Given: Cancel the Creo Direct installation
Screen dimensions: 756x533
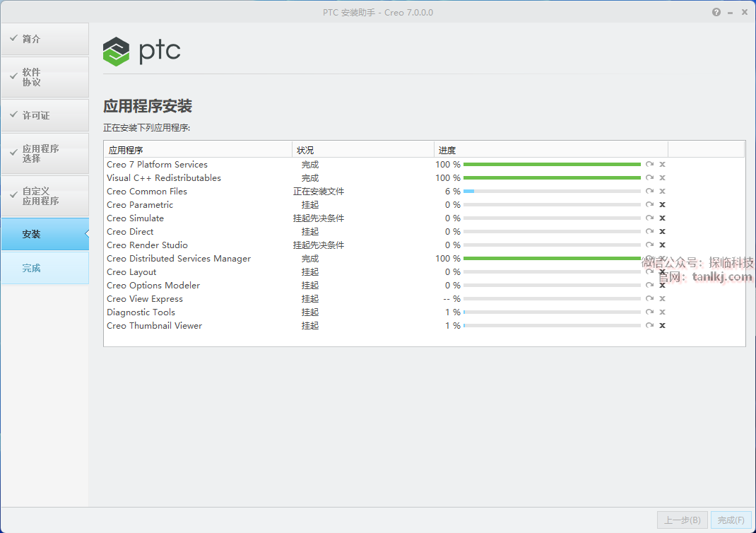Looking at the screenshot, I should click(x=662, y=232).
